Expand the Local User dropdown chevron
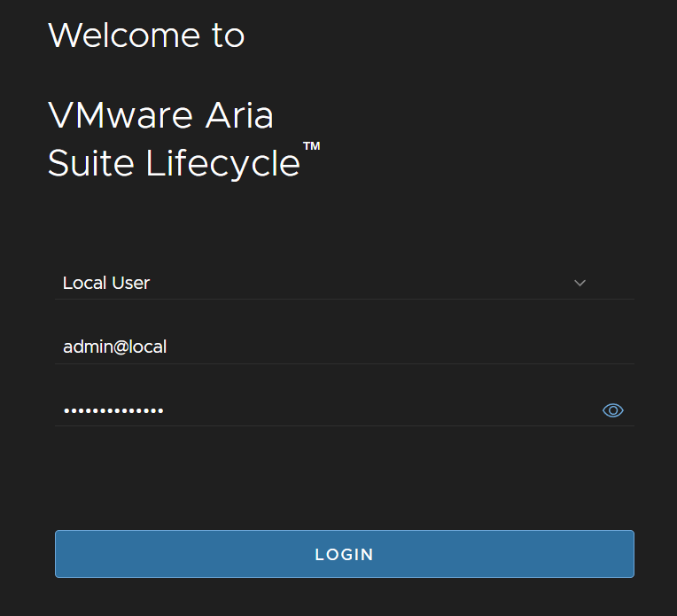 580,284
